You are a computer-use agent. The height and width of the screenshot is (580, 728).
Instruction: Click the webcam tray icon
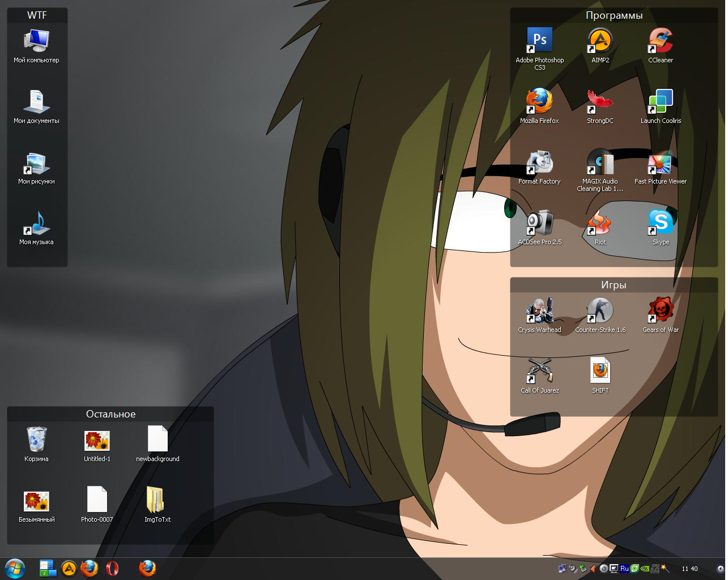(x=604, y=568)
